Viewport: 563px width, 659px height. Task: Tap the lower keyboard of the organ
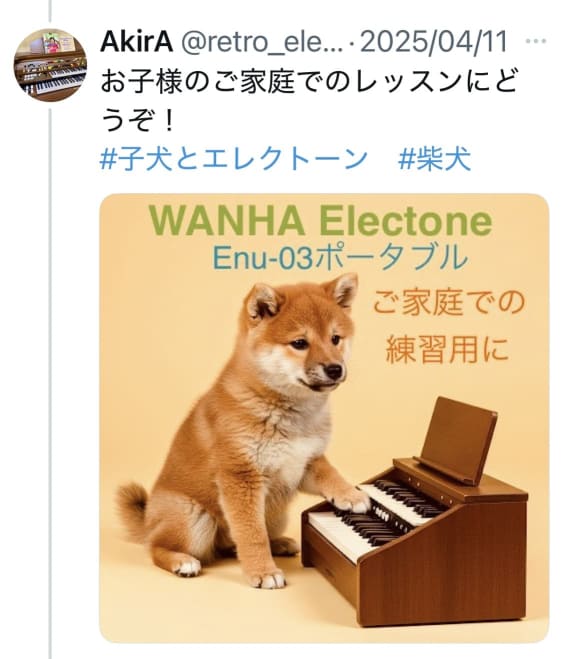click(351, 530)
